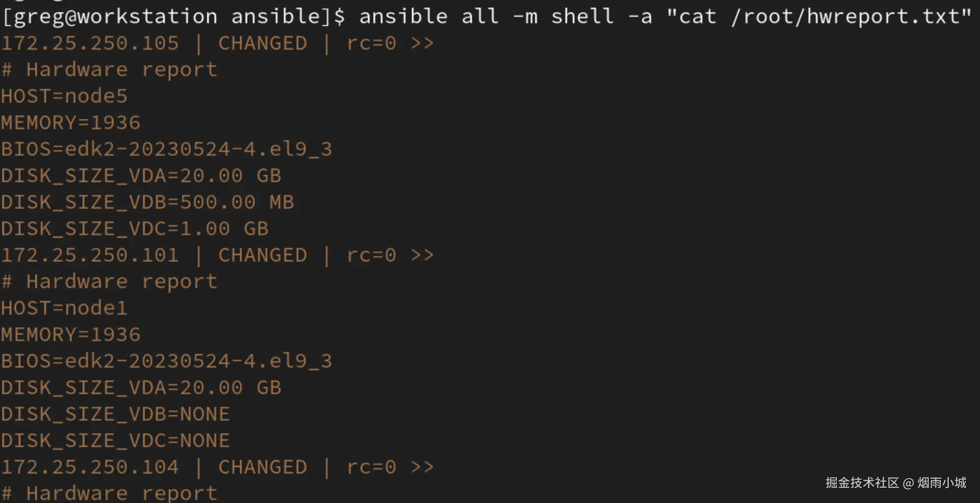
Task: Click the 172.25.250.101 IP address
Action: click(90, 255)
